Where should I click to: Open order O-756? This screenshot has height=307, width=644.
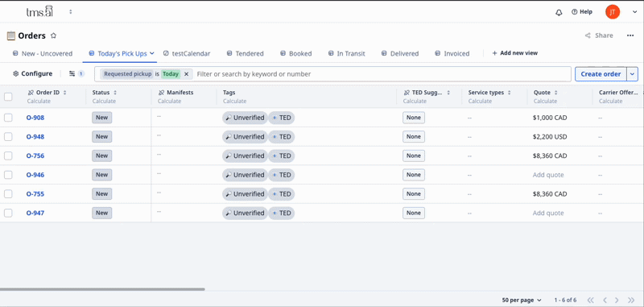pyautogui.click(x=35, y=156)
